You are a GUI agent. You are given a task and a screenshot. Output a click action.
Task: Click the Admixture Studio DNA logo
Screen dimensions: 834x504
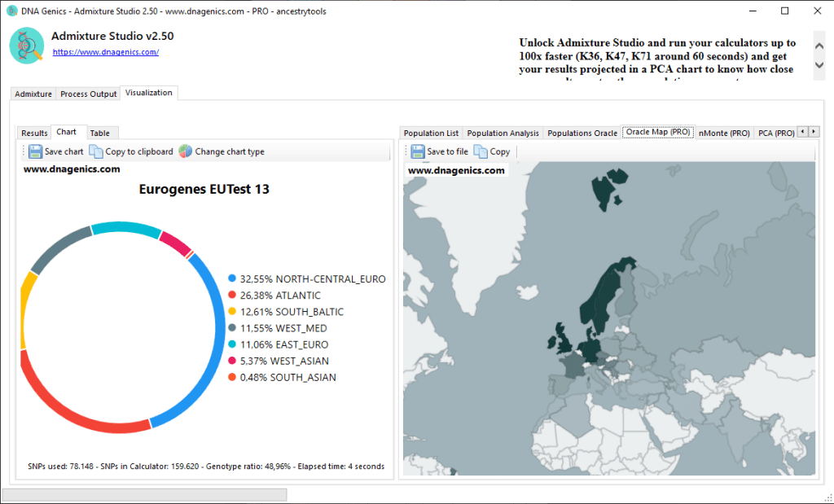click(x=27, y=45)
